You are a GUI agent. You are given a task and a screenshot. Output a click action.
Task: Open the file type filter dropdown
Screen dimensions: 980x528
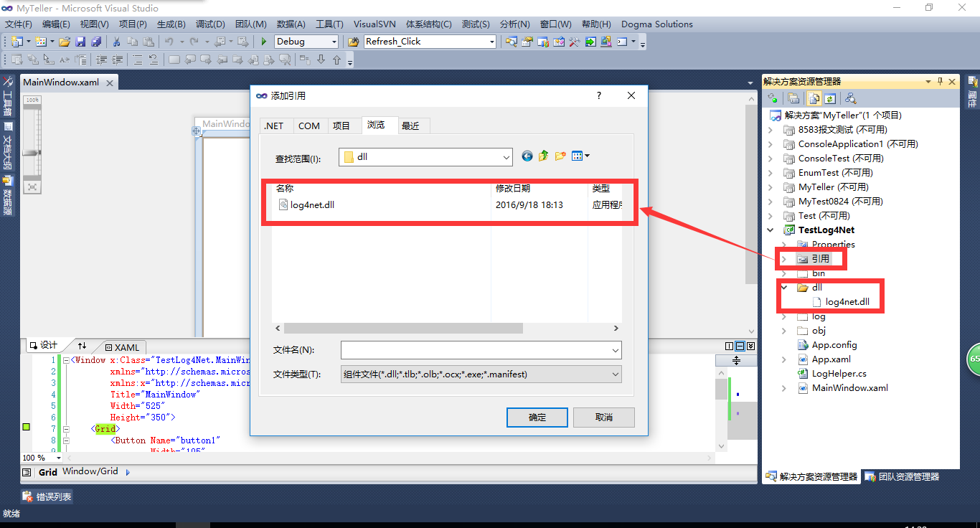(615, 374)
